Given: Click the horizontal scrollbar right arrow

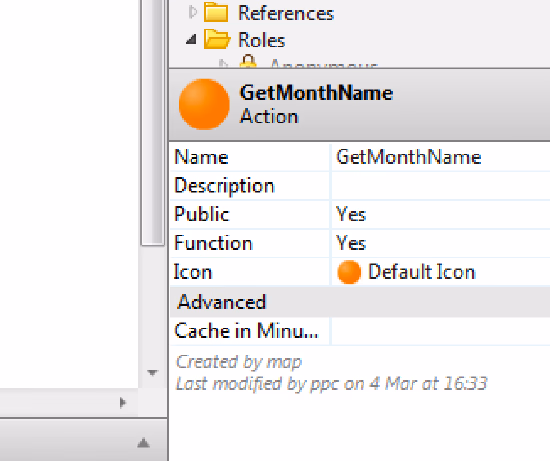Looking at the screenshot, I should [122, 402].
